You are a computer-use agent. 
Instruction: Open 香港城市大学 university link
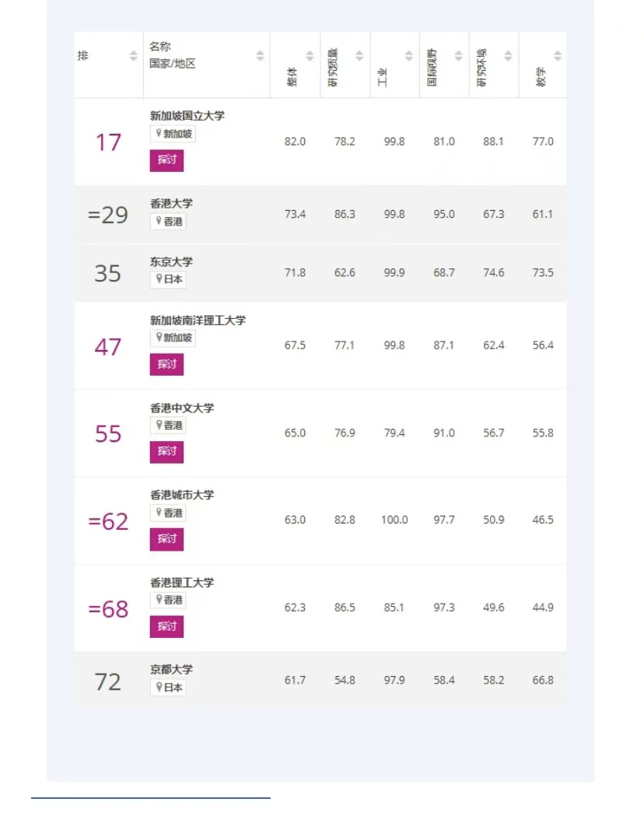[x=182, y=495]
